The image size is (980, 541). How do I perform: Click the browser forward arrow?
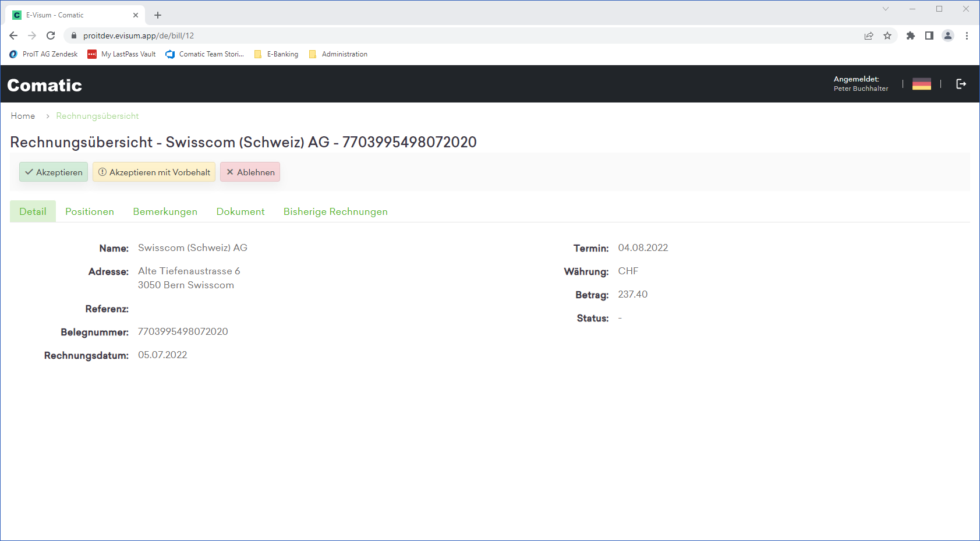32,36
